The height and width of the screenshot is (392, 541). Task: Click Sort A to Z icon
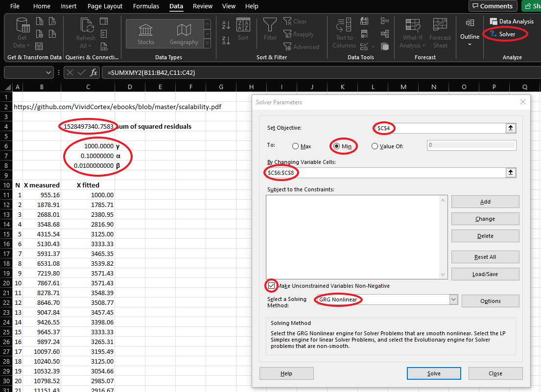(226, 24)
